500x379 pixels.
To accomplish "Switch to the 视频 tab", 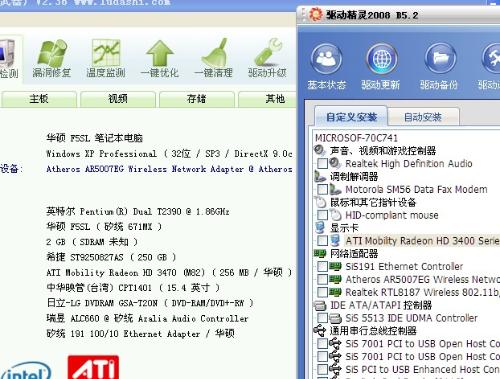I will (x=118, y=99).
